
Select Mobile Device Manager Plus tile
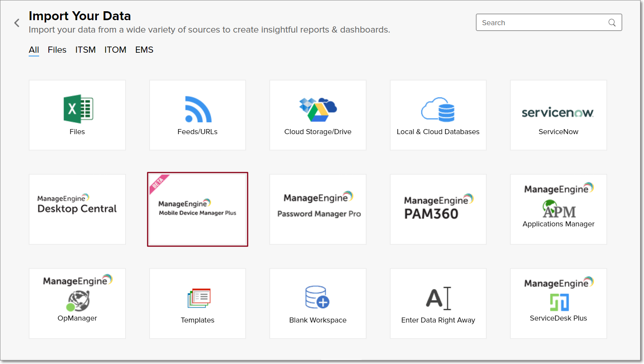coord(198,209)
